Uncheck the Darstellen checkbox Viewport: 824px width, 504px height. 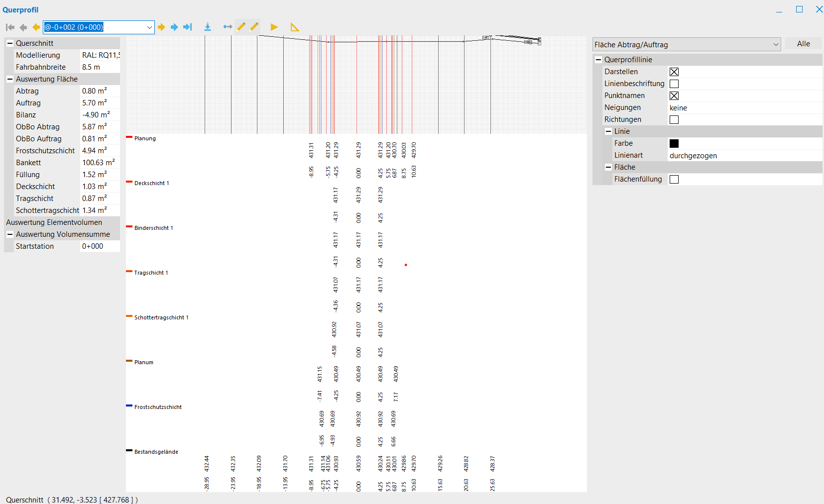674,72
